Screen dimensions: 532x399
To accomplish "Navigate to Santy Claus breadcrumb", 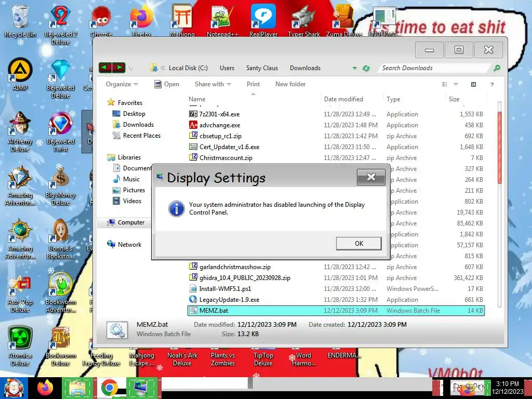I will pos(262,68).
